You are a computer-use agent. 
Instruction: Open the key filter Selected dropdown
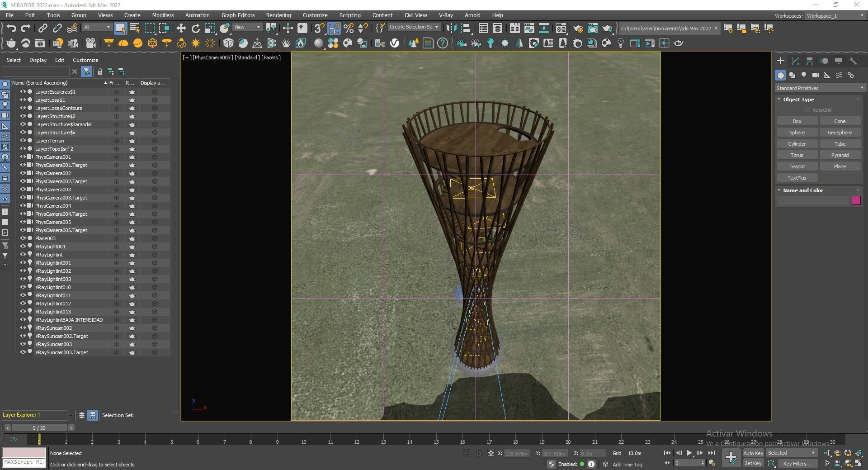[791, 453]
